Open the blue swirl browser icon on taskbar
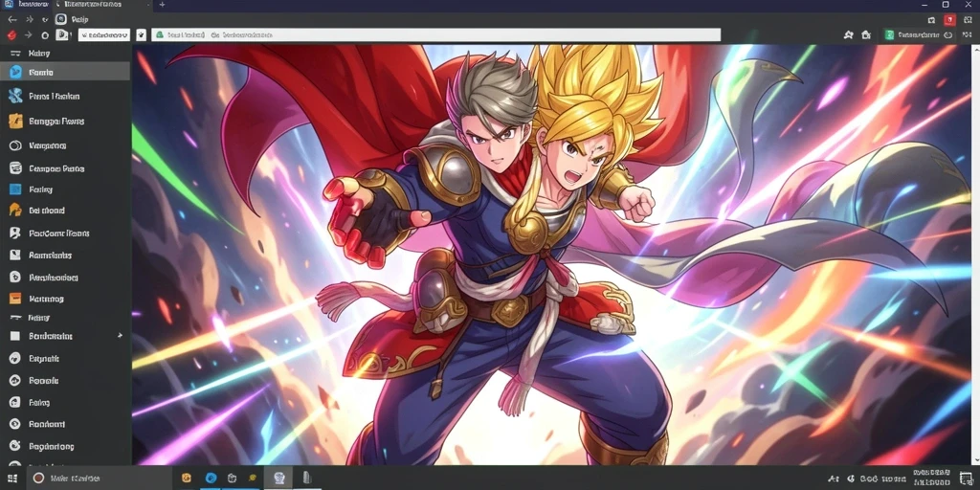 (x=211, y=479)
